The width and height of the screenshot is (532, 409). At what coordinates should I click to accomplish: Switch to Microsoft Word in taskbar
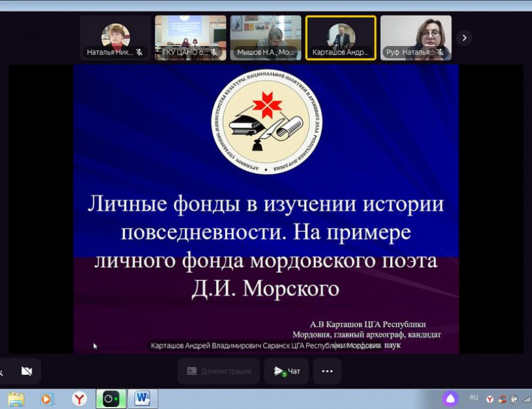[x=143, y=399]
